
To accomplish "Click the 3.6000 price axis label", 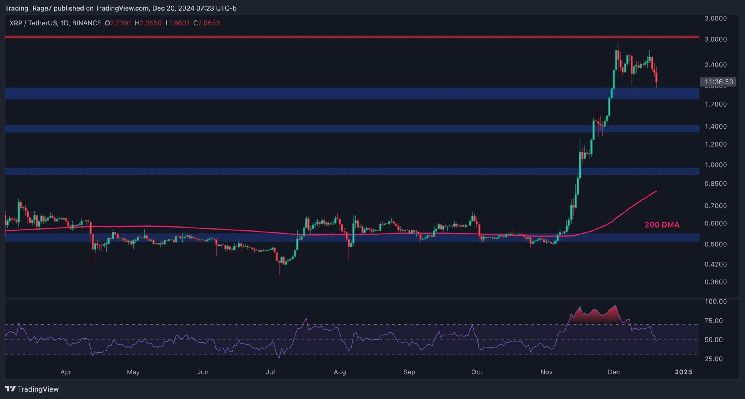I will click(715, 19).
